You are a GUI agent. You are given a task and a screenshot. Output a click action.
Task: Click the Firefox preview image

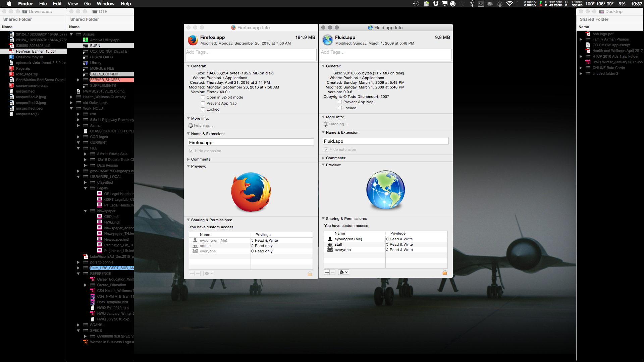(x=251, y=192)
